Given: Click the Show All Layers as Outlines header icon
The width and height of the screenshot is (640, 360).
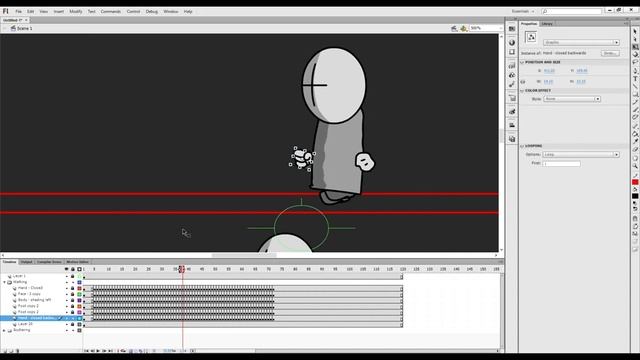Looking at the screenshot, I should coord(79,269).
